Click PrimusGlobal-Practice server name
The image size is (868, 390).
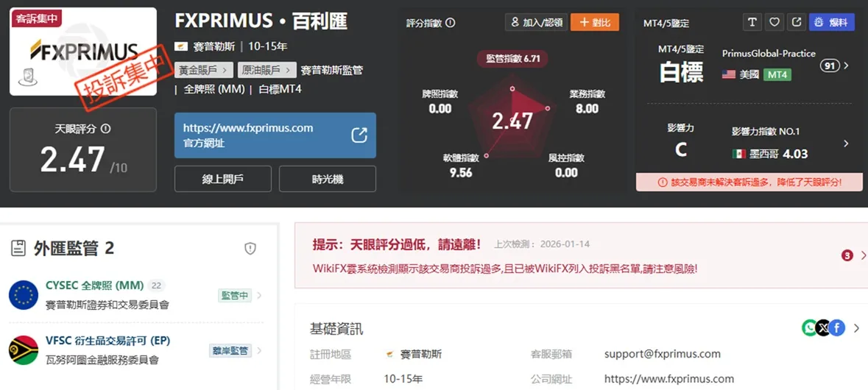point(769,54)
